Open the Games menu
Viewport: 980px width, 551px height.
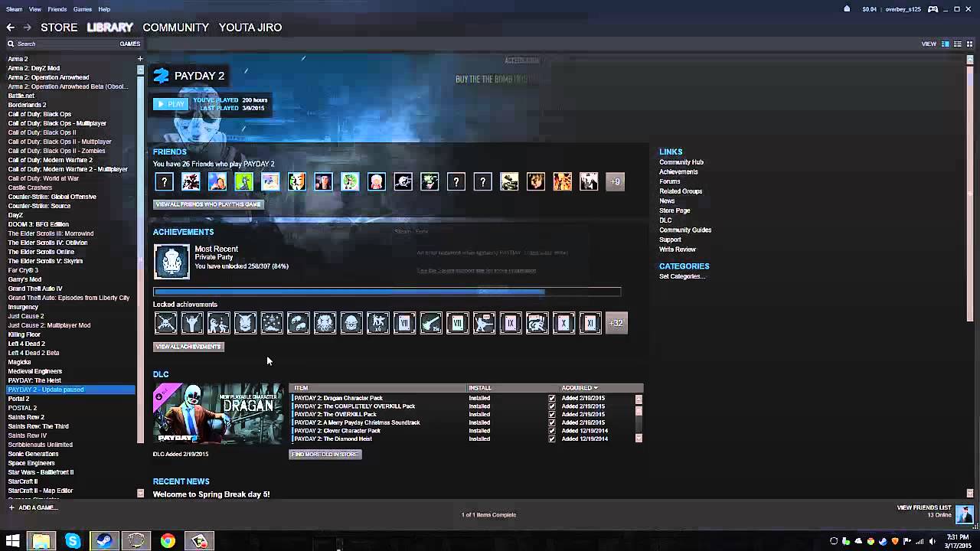[x=83, y=9]
